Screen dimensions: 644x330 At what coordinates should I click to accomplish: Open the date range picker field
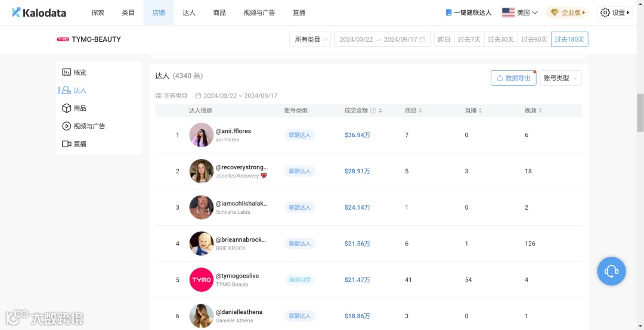pos(382,39)
